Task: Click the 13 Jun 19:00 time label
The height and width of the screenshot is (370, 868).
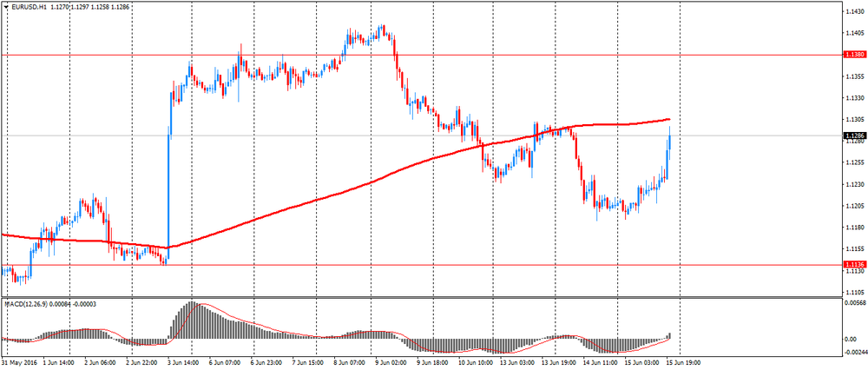Action: (558, 363)
